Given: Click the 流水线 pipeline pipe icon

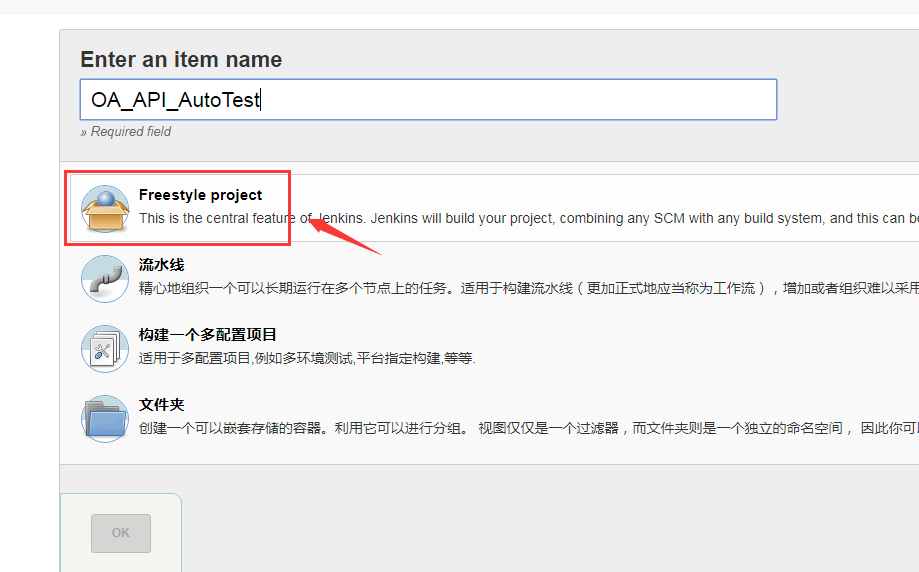Looking at the screenshot, I should pos(105,279).
